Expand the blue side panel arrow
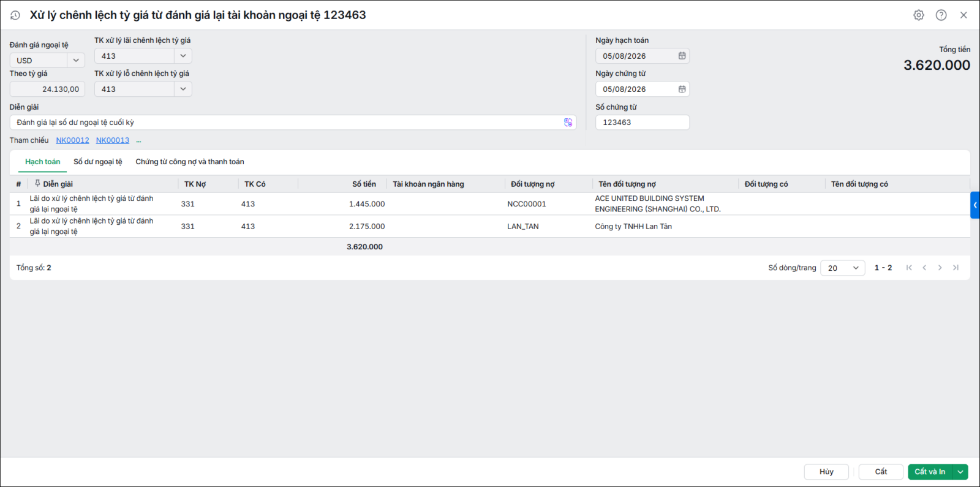This screenshot has width=980, height=487. click(975, 205)
